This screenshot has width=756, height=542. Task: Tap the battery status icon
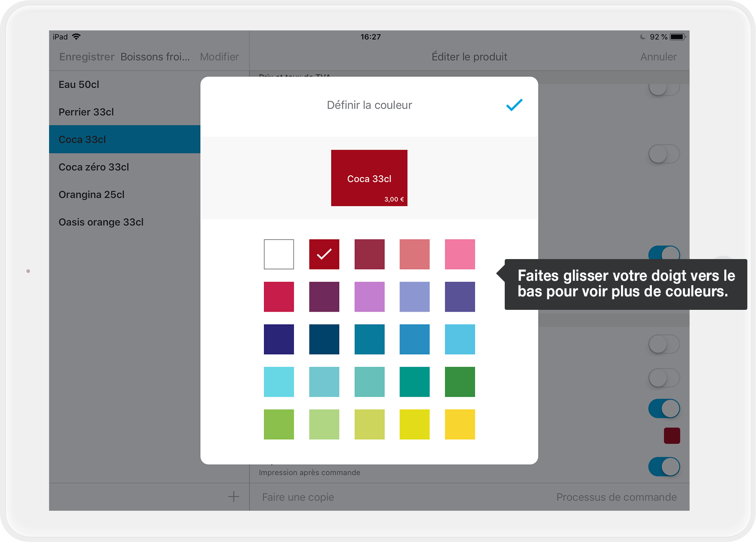pyautogui.click(x=678, y=37)
